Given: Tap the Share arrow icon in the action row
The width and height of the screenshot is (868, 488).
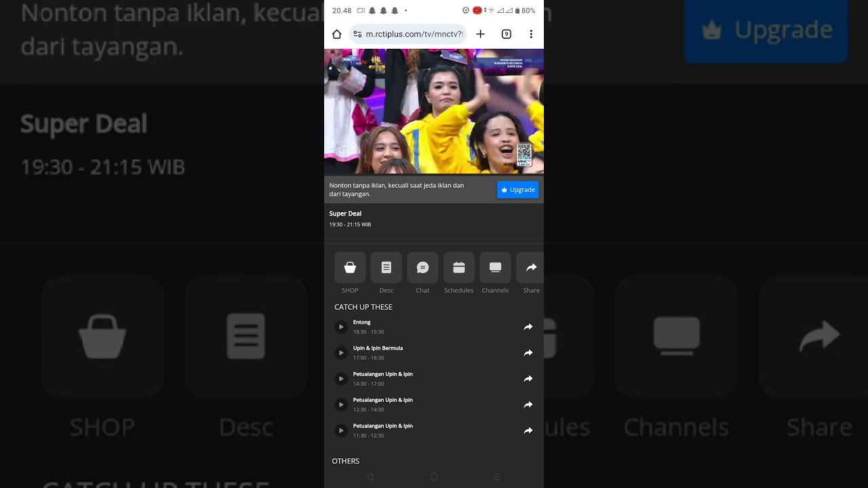Looking at the screenshot, I should click(531, 268).
